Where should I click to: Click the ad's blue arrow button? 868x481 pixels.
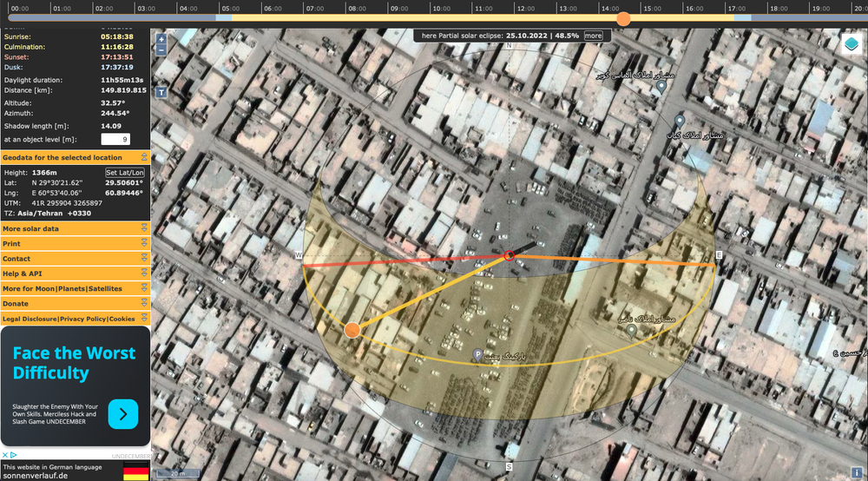coord(123,414)
